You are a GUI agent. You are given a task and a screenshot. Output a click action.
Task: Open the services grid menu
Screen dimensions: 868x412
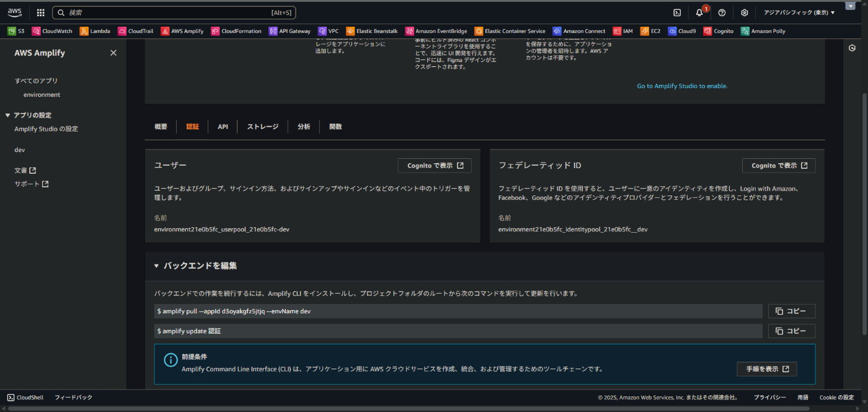click(x=40, y=12)
